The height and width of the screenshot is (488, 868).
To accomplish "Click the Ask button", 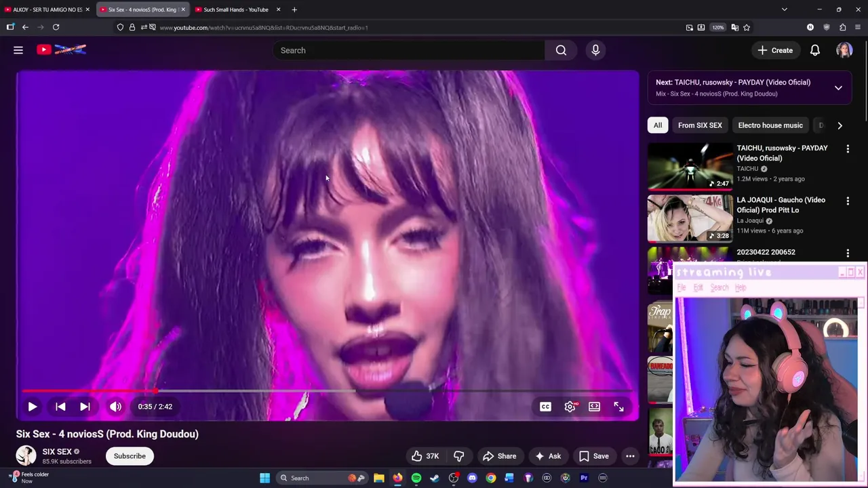I will (548, 456).
